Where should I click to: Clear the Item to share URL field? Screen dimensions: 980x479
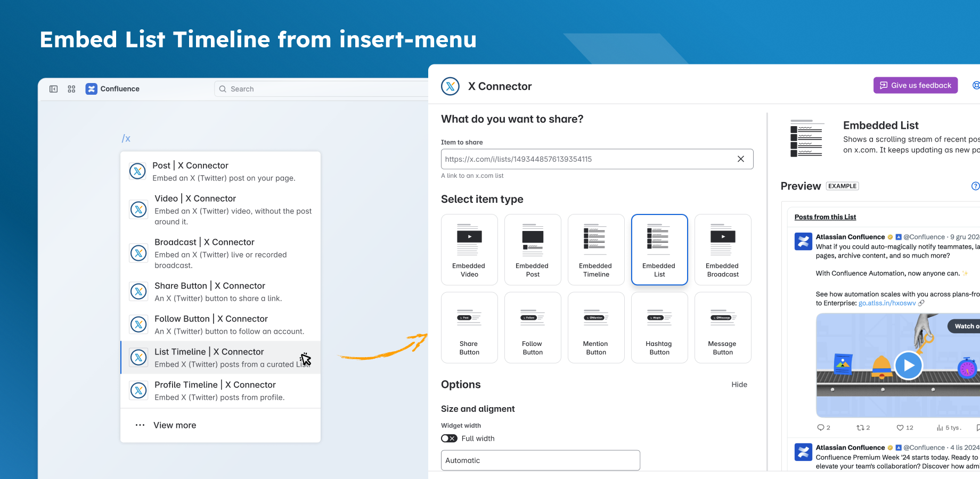tap(740, 159)
